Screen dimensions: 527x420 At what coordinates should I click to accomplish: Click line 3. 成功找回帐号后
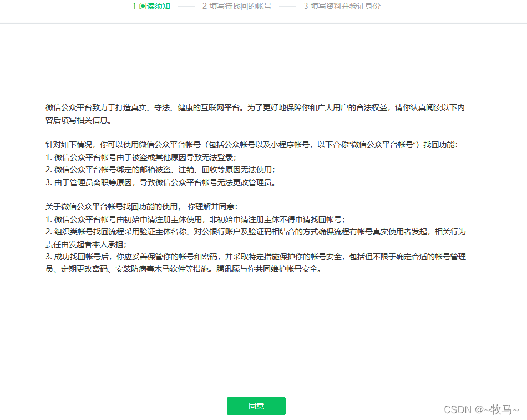pyautogui.click(x=255, y=257)
